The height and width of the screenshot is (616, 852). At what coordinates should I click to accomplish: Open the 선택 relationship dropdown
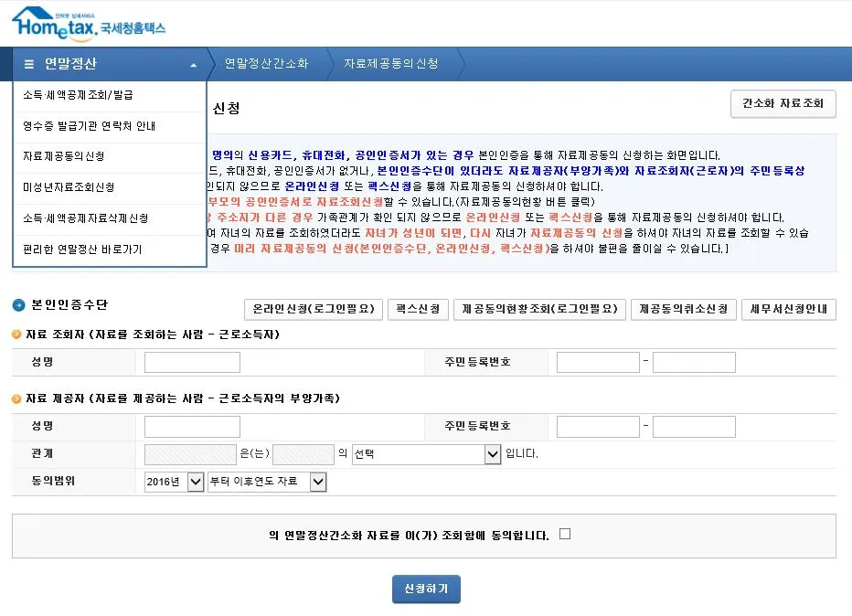[x=427, y=454]
